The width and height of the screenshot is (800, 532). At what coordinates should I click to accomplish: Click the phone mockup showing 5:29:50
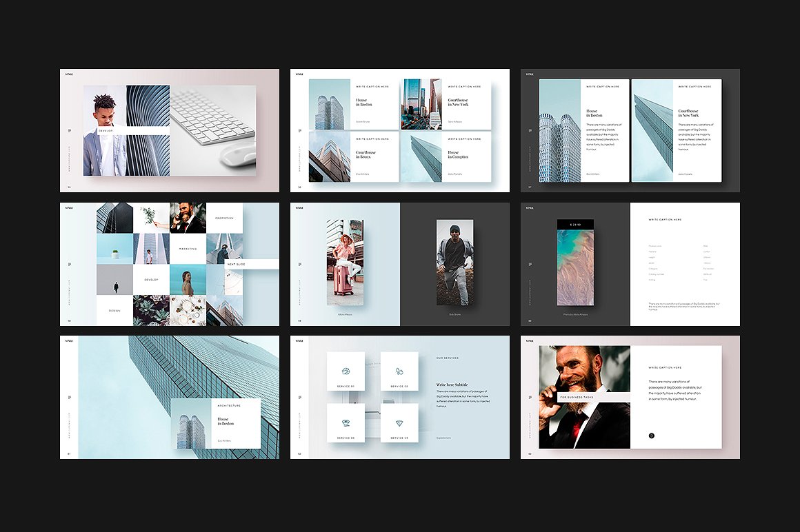point(575,263)
